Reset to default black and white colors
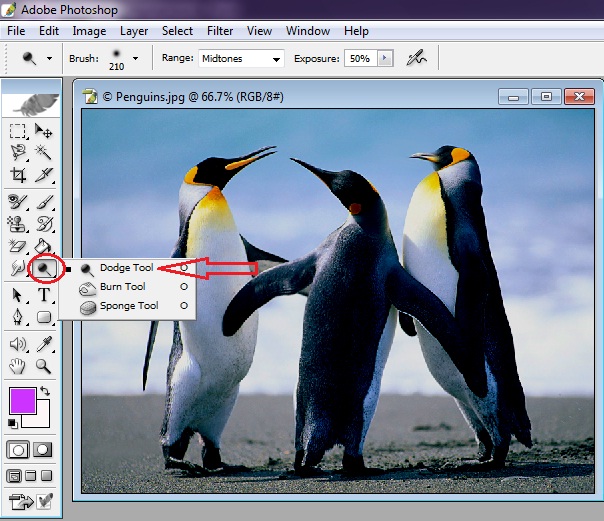The image size is (604, 521). (13, 423)
